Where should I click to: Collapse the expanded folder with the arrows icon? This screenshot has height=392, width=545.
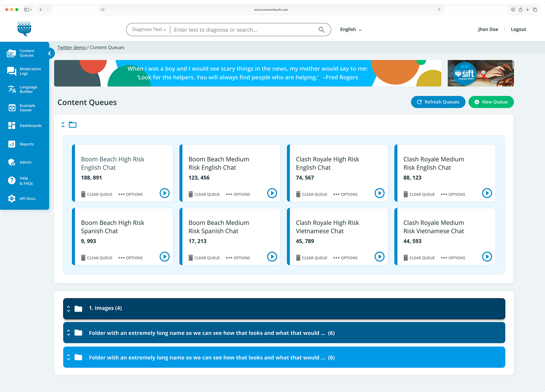(63, 125)
